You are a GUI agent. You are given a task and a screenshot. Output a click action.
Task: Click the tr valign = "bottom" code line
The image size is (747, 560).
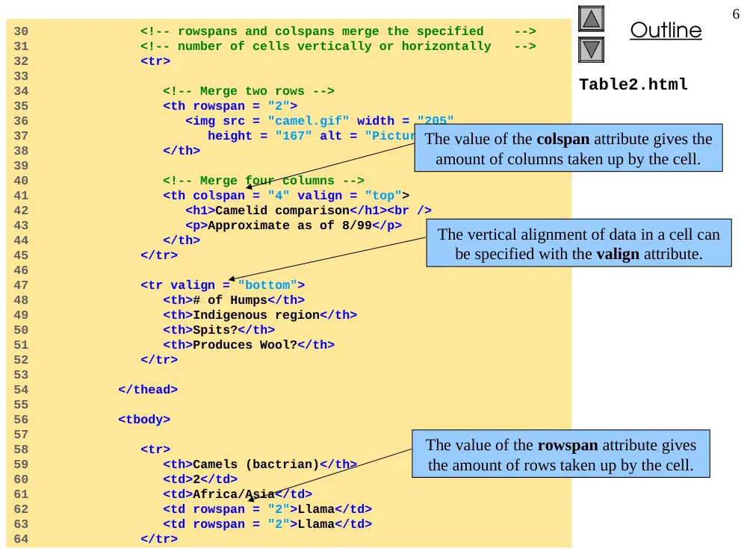point(223,285)
